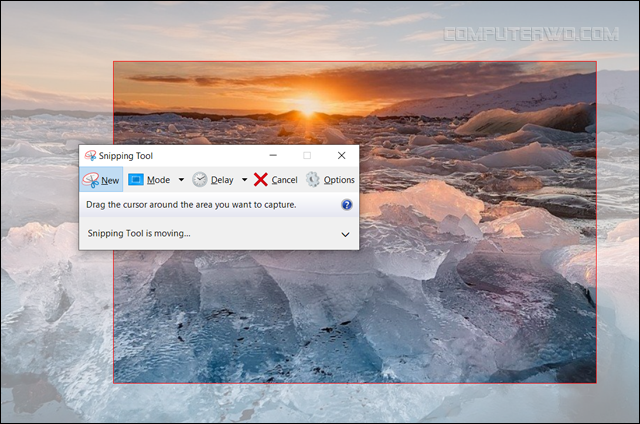Click the Drag the cursor instruction text

pos(191,204)
